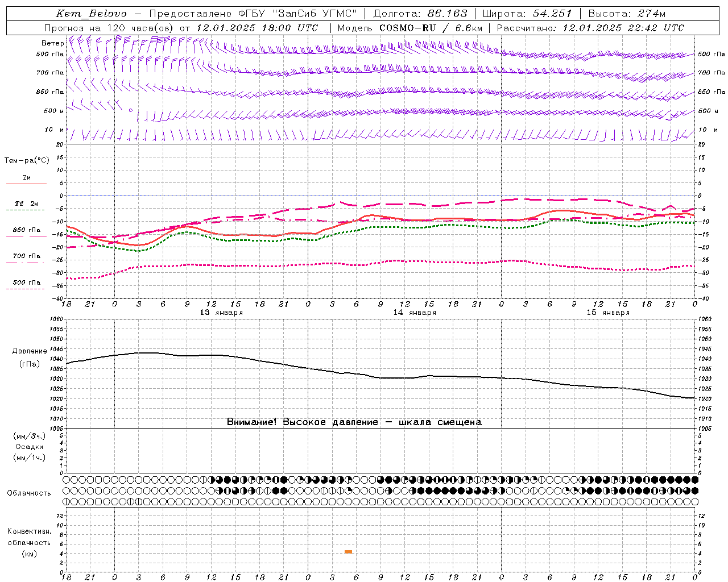Click the Тем-ра(°C) axis title
The height and width of the screenshot is (582, 728).
pos(27,161)
